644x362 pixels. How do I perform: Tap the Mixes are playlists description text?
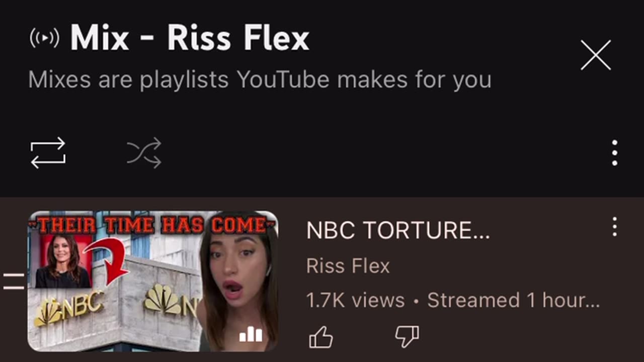pyautogui.click(x=260, y=80)
